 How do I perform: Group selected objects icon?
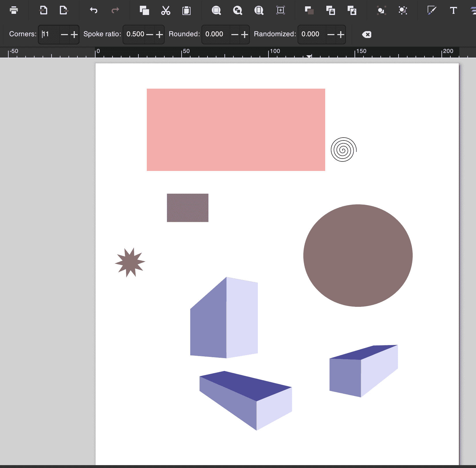pos(381,10)
